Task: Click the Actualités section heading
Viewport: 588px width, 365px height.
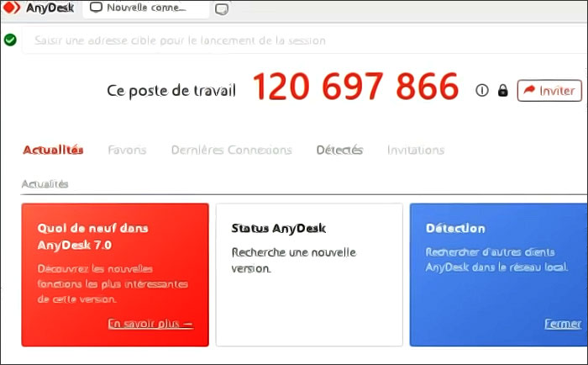Action: [45, 184]
